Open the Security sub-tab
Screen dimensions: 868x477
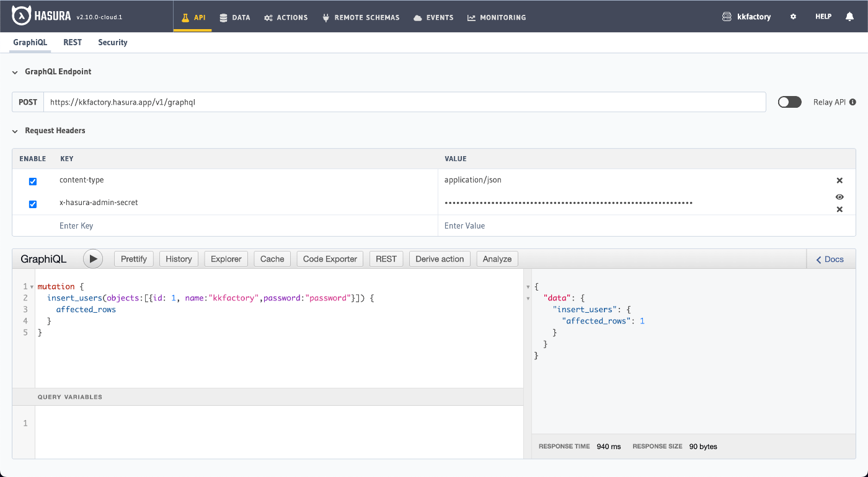coord(113,42)
